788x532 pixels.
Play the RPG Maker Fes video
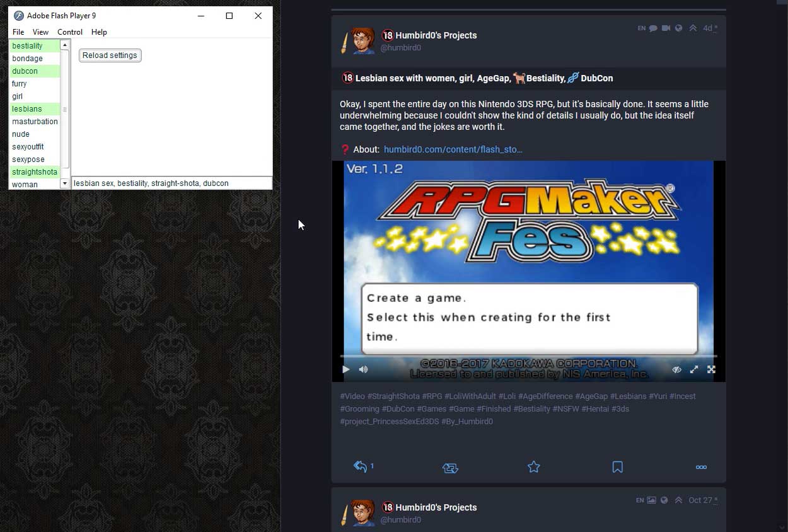[x=345, y=369]
